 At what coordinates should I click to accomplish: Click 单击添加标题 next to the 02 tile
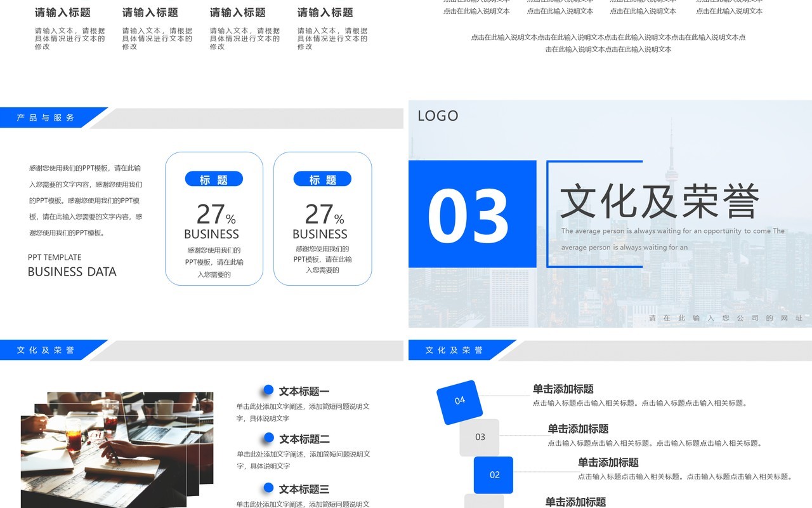click(608, 462)
